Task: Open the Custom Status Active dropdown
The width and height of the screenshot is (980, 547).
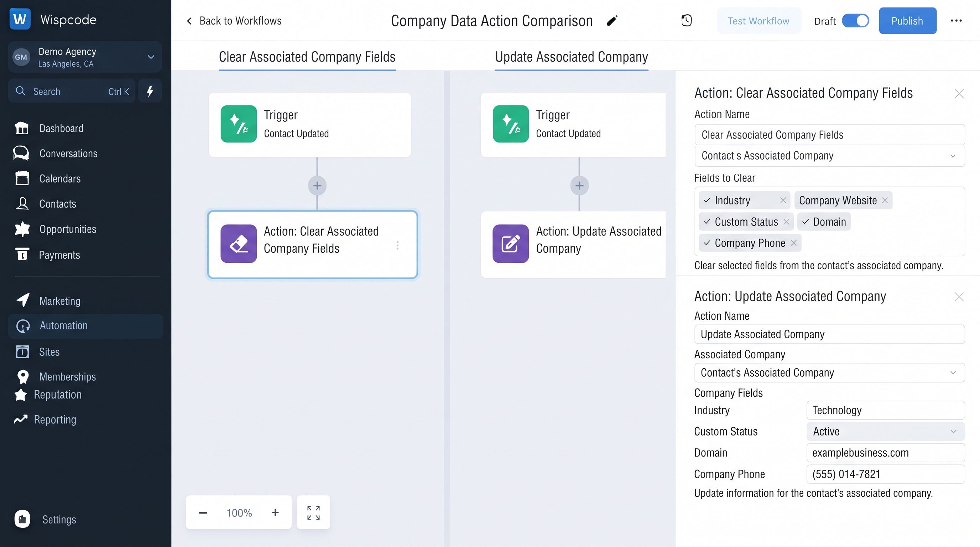Action: [885, 431]
